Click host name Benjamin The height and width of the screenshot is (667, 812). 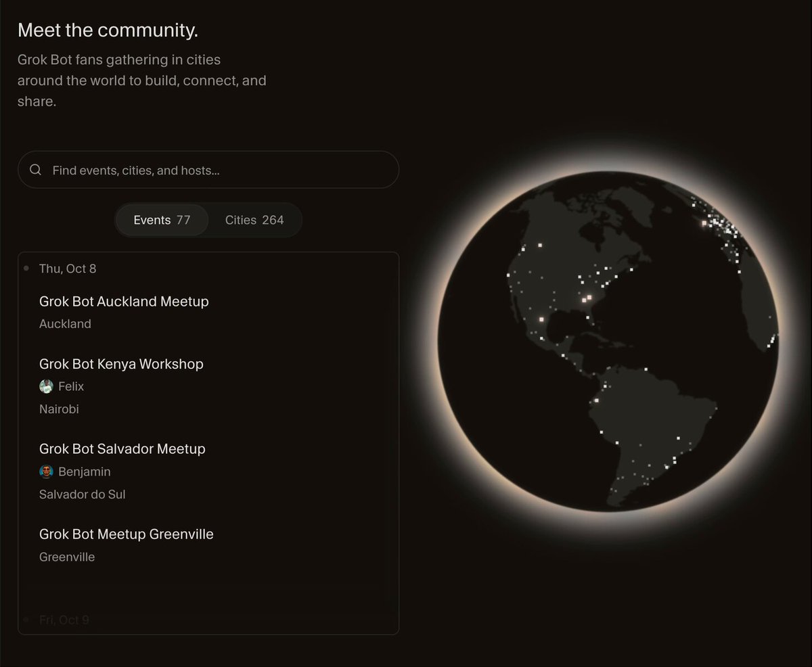(85, 471)
